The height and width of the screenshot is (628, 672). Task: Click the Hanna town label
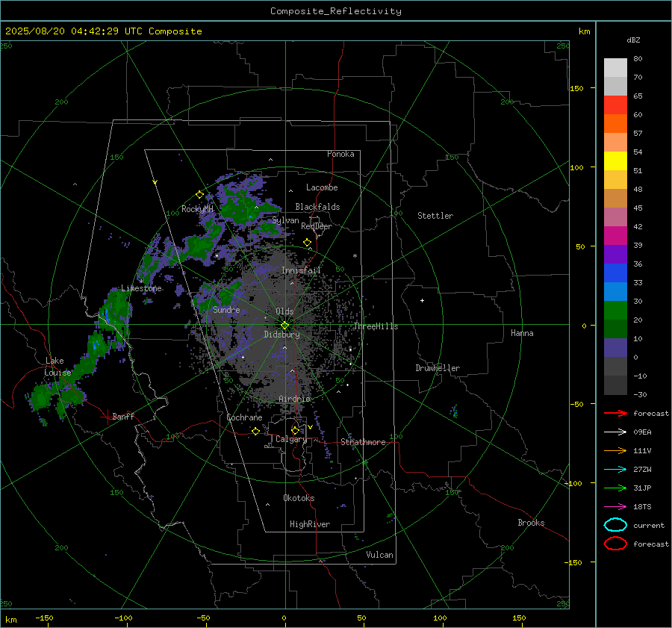coord(522,333)
